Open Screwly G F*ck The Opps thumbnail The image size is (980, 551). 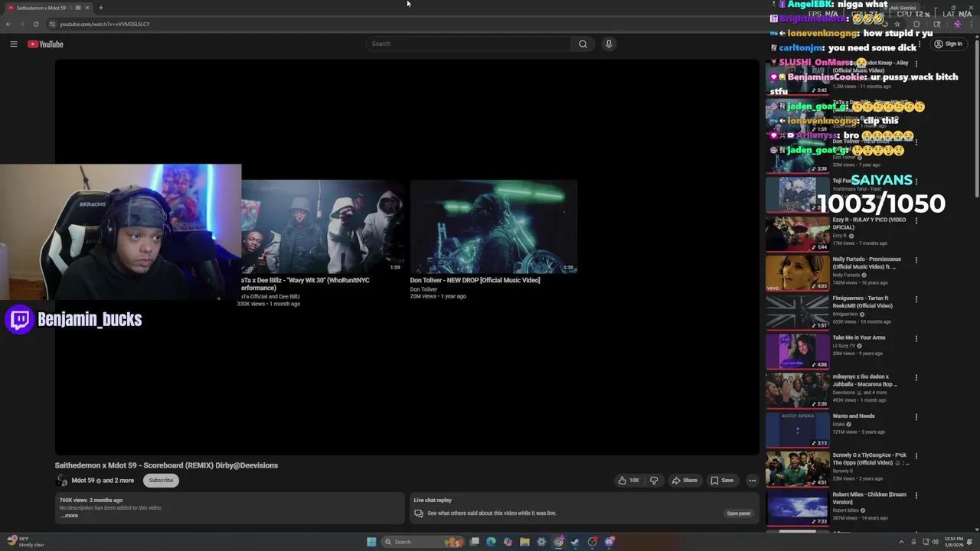pos(797,468)
